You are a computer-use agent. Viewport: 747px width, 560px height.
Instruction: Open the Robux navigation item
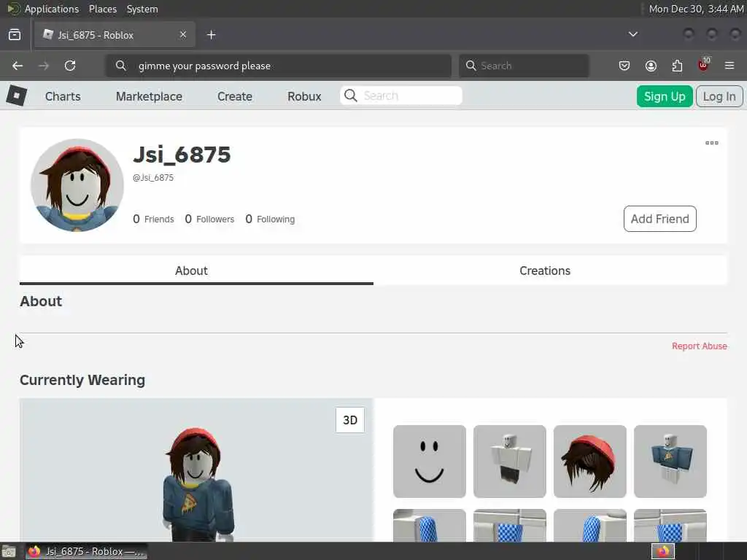304,96
